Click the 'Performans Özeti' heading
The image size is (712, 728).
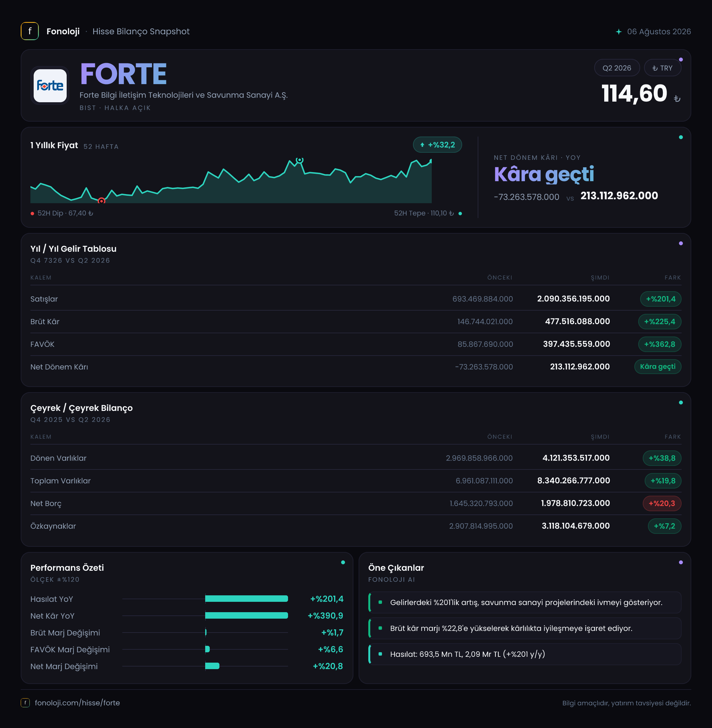[67, 568]
